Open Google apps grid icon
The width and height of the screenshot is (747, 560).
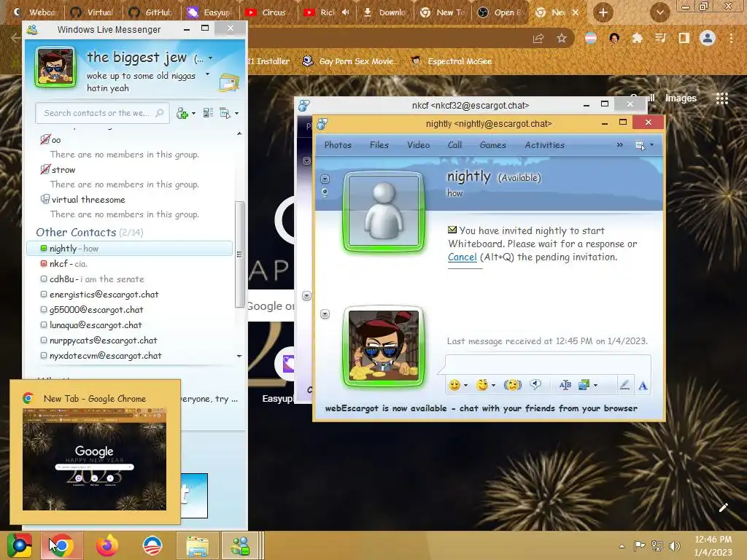722,98
